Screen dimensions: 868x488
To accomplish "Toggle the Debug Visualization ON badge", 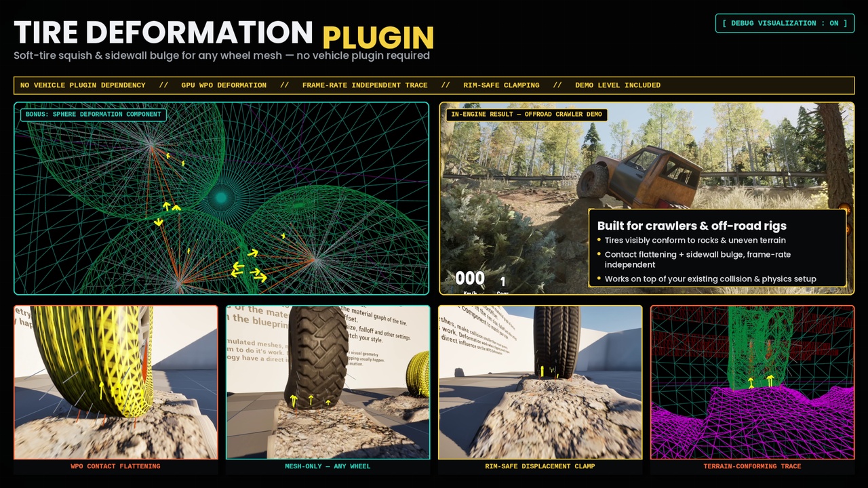I will point(785,23).
